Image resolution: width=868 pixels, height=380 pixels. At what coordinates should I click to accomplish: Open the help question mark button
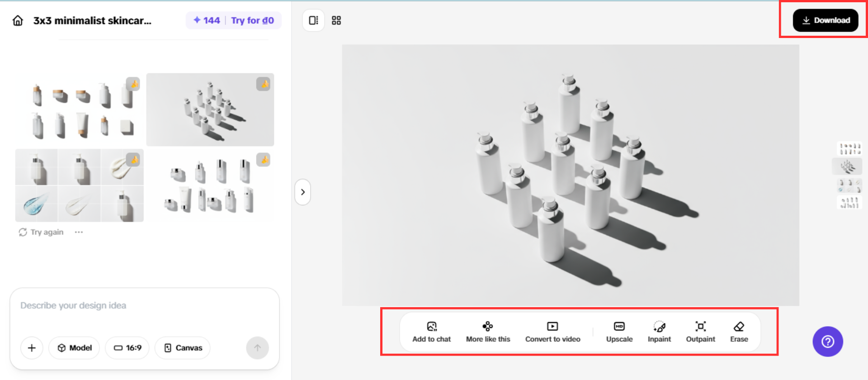[x=828, y=342]
